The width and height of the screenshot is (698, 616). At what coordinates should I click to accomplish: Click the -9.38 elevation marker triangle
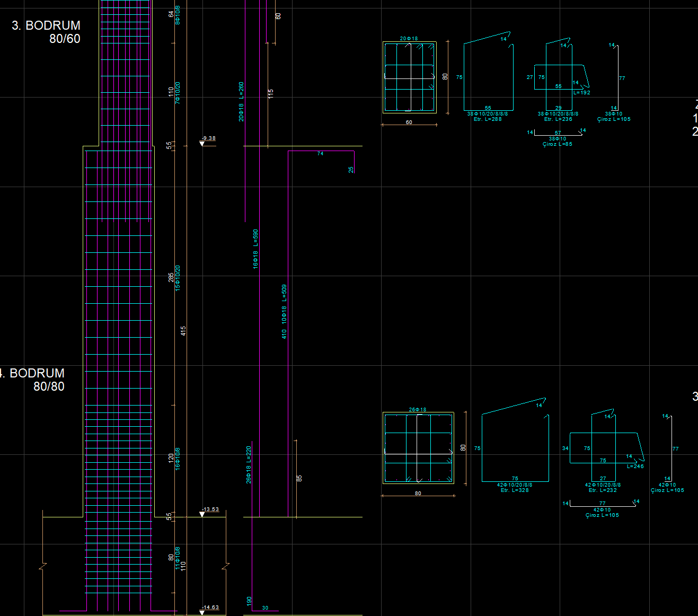pos(202,143)
